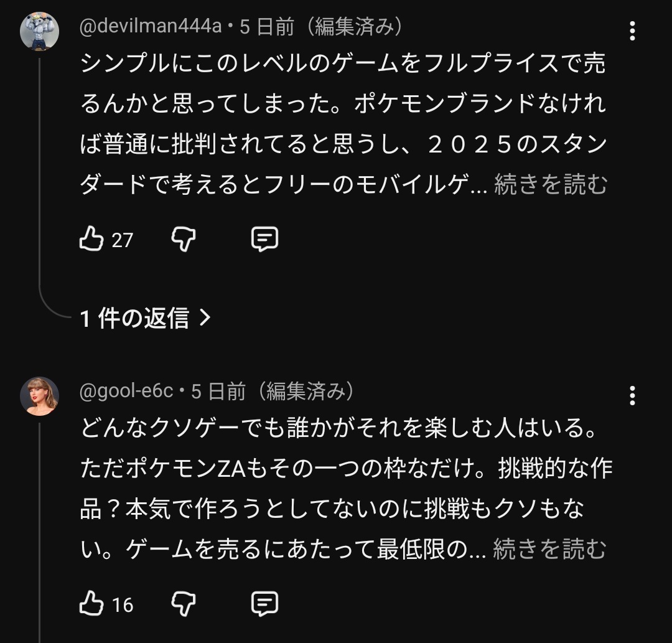Reply to gool-e6c's comment via speech-bubble icon
The height and width of the screenshot is (643, 672).
click(264, 604)
